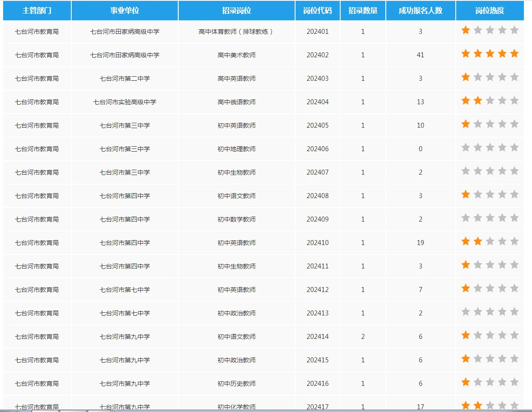The image size is (532, 412).
Task: Click 初中生物教师 in row 202407
Action: pos(236,172)
